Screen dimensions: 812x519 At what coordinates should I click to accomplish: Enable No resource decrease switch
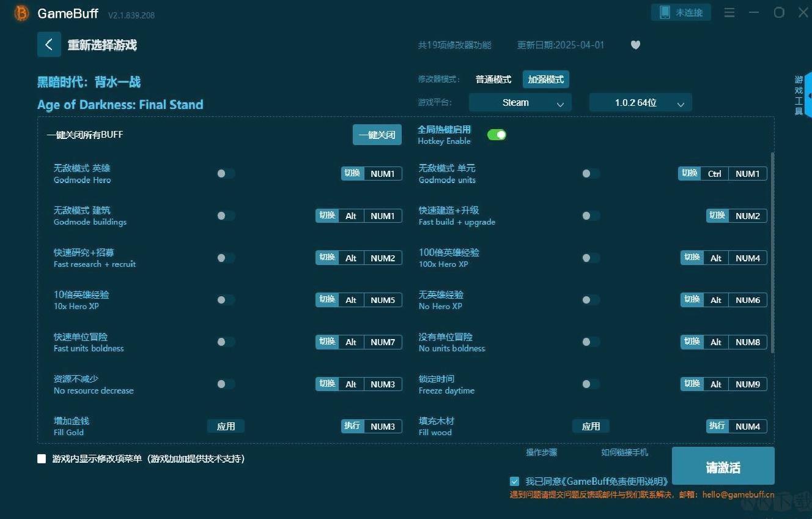(x=226, y=384)
